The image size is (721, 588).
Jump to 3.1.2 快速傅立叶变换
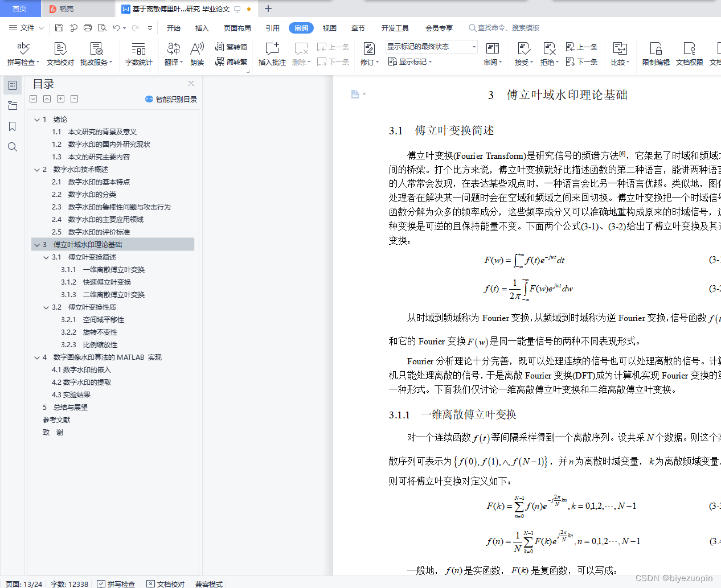click(96, 282)
